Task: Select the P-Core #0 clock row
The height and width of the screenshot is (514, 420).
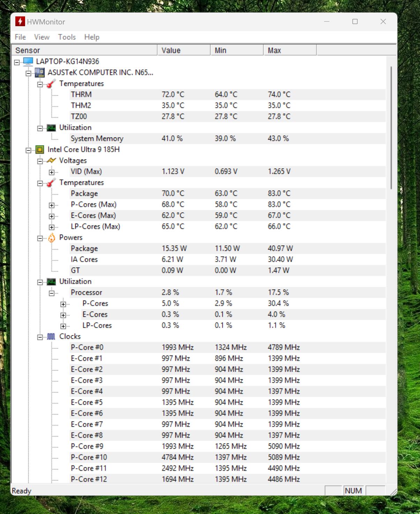Action: click(228, 347)
